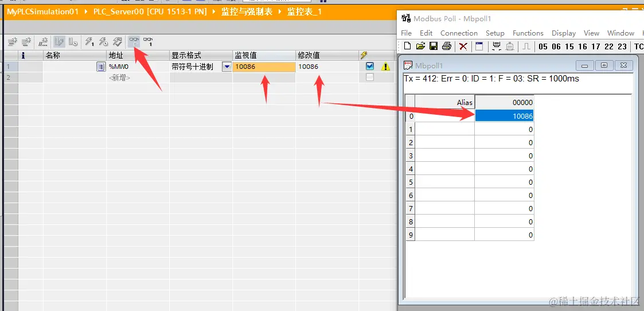Click the disabled checkbox in the <新增> row

tap(370, 77)
